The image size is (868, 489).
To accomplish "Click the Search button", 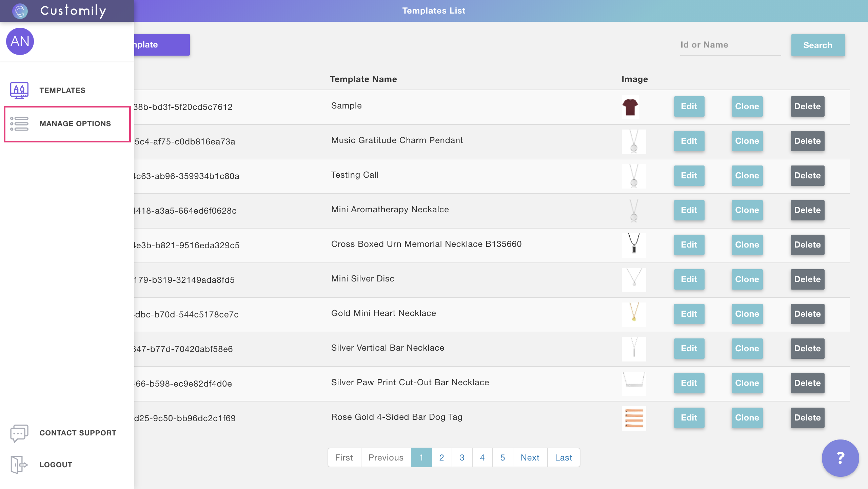I will 817,45.
